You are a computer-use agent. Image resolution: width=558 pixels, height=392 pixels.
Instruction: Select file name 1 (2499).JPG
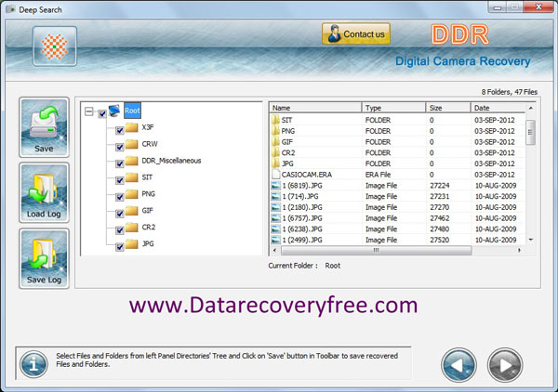point(302,240)
